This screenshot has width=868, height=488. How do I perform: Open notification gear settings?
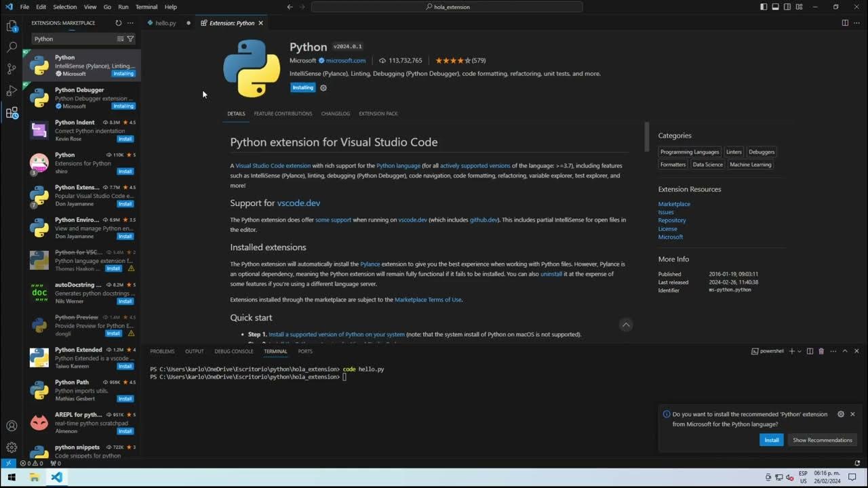click(x=841, y=414)
